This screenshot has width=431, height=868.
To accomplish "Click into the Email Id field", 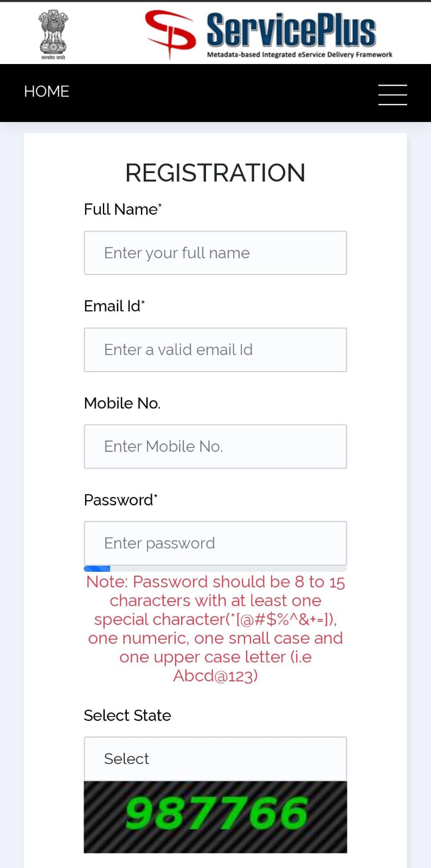I will tap(215, 350).
